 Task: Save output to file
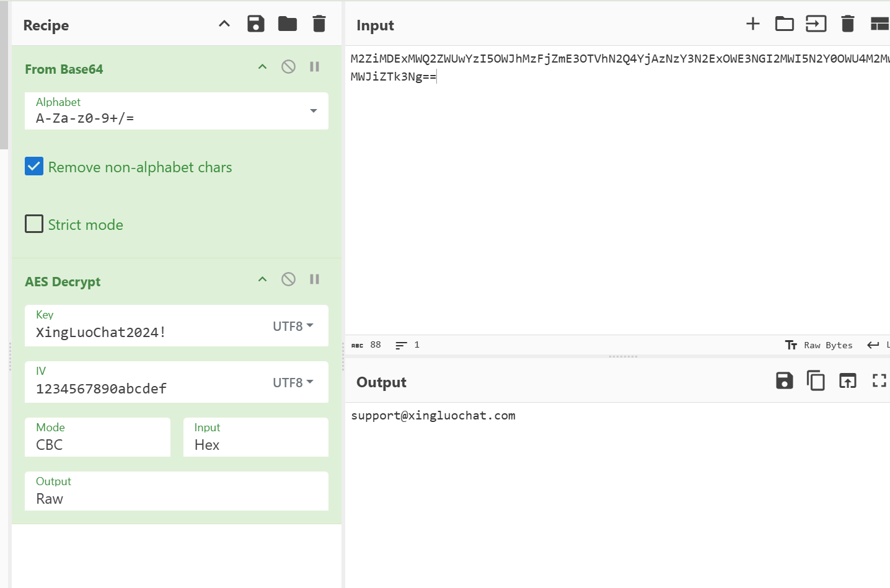(784, 380)
